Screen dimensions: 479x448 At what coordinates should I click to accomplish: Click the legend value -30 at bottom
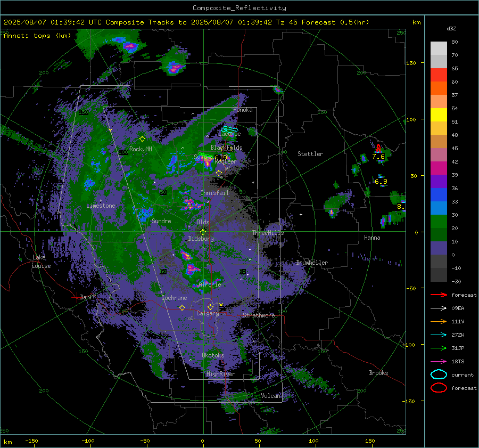[456, 281]
